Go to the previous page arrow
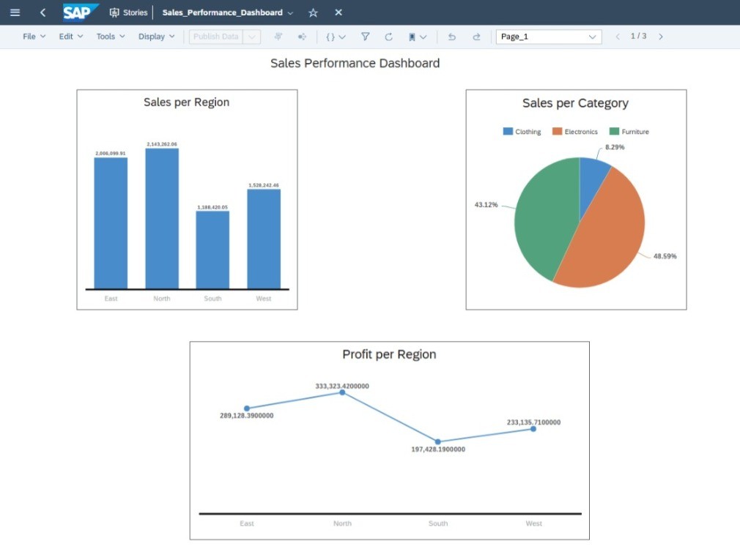 (618, 37)
